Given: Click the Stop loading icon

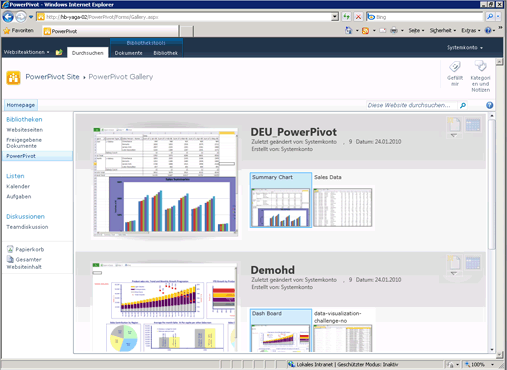Looking at the screenshot, I should 358,17.
